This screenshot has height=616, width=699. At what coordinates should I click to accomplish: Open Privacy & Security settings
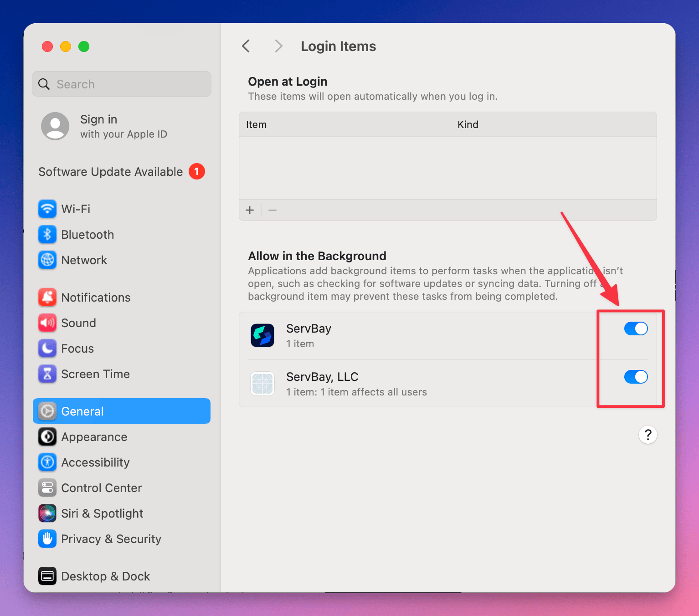click(x=122, y=539)
